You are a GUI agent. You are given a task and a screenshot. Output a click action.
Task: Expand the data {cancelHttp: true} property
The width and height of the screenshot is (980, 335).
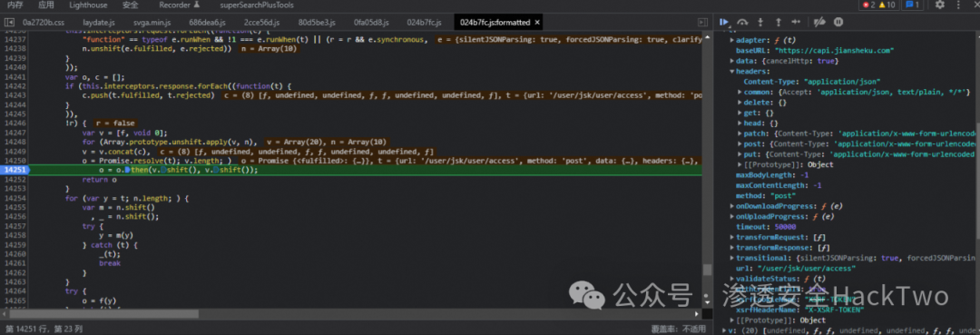733,61
